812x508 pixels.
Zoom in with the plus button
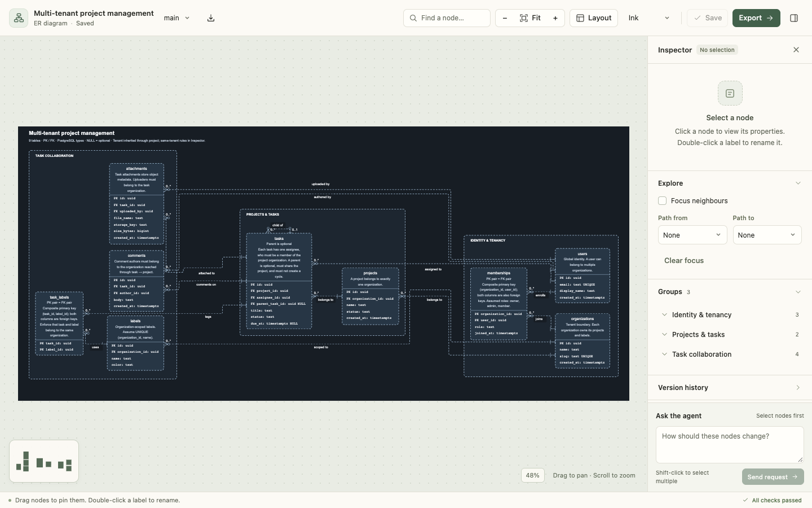coord(555,18)
